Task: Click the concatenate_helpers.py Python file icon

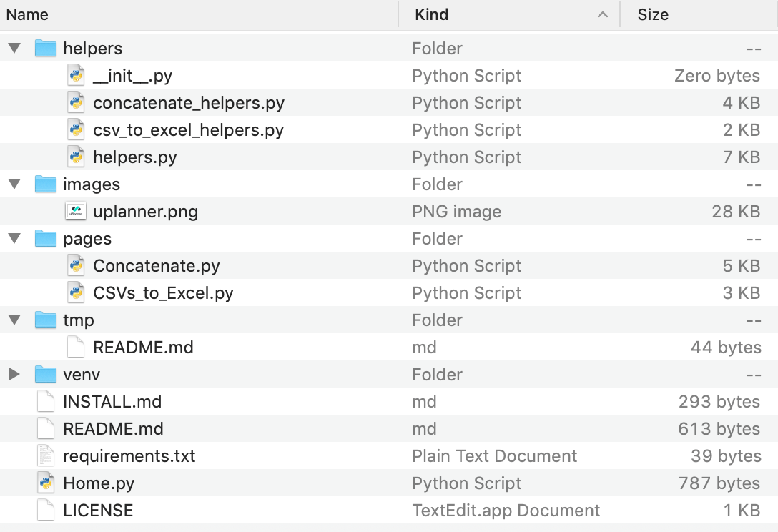Action: click(76, 103)
